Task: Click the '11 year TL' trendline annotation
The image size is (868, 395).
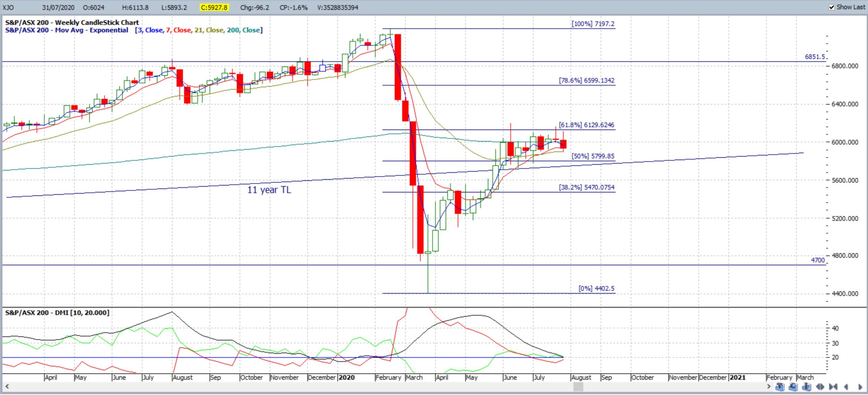Action: tap(269, 190)
